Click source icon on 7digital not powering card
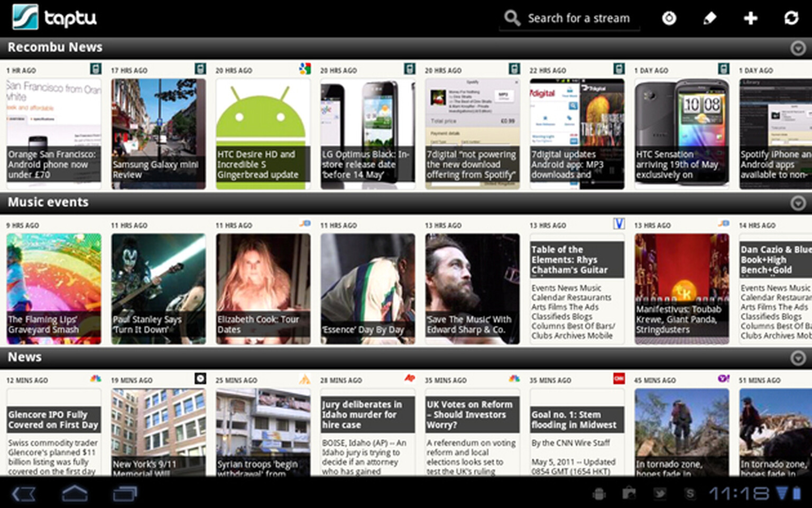Screen dimensions: 812x508 (514, 68)
